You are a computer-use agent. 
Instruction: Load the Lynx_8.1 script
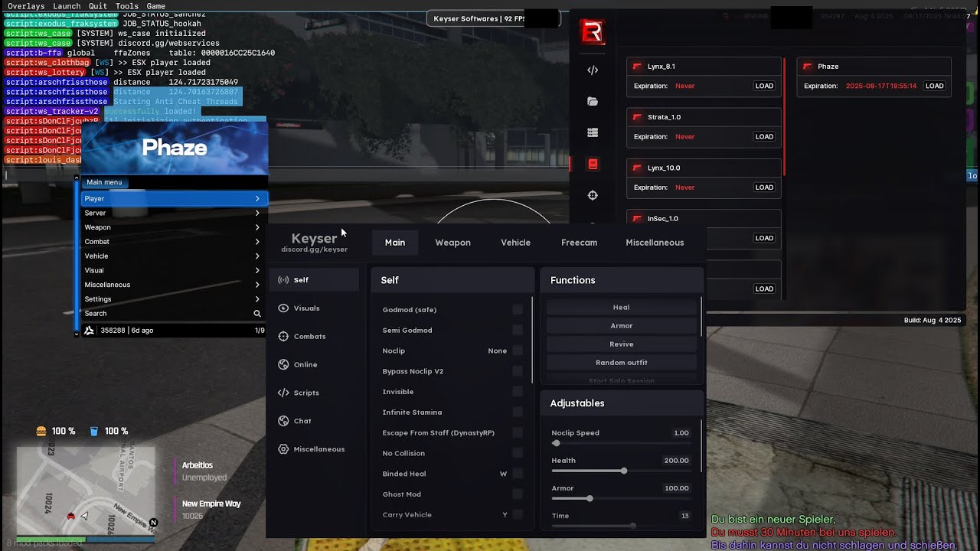(765, 86)
